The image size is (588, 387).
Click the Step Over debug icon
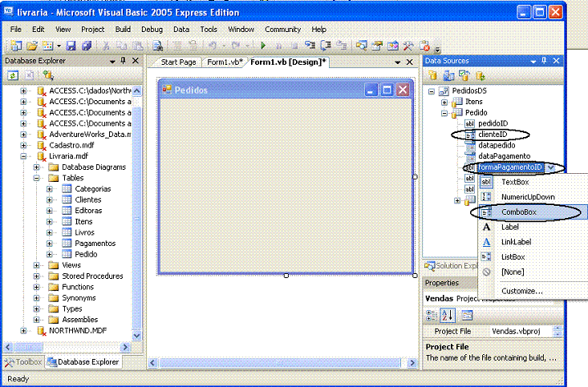(326, 46)
